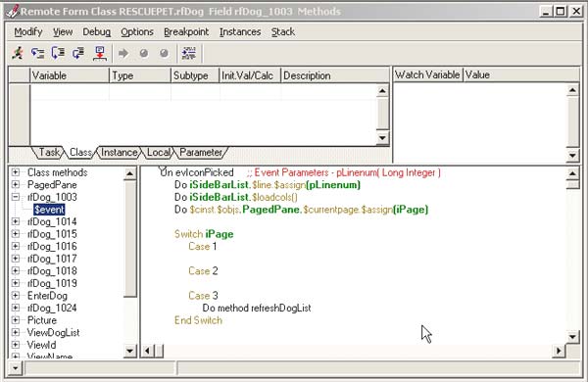Click the watch pane scroll down arrow

point(572,155)
